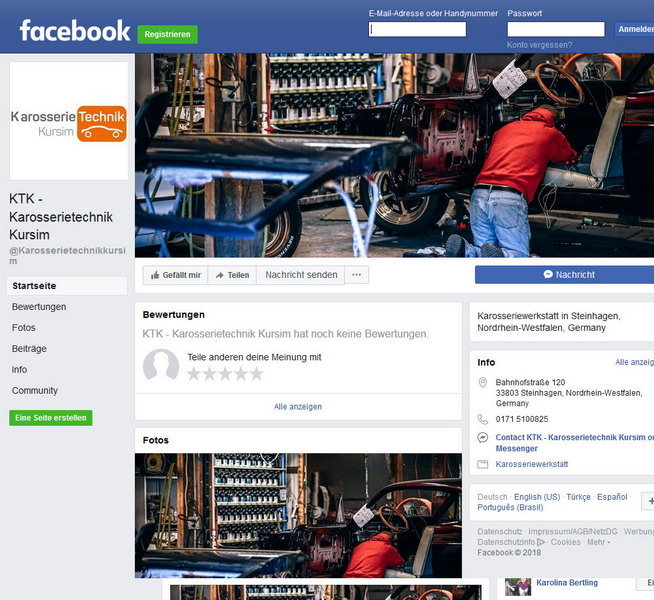Click the plus button for more languages
Screen dimensions: 654x600
click(x=648, y=501)
